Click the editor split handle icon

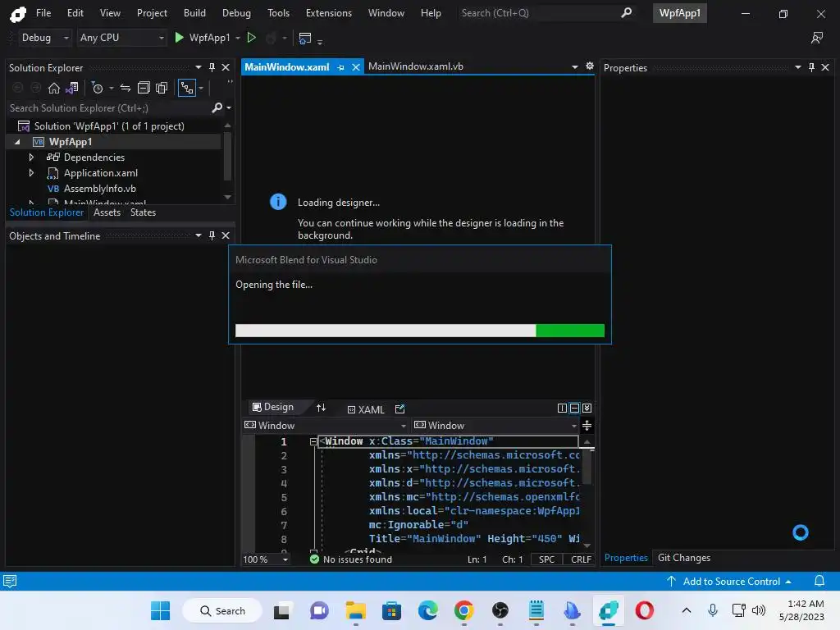point(587,426)
